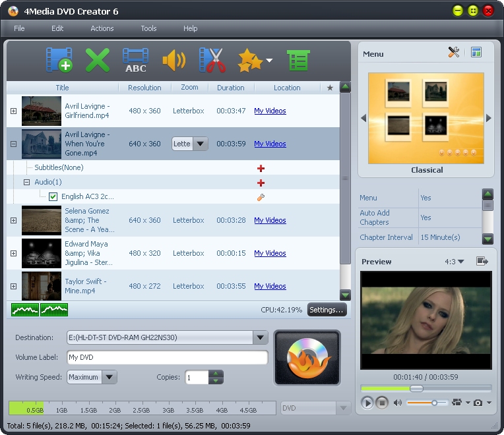
Task: Click the second green CPU graph icon
Action: coord(54,310)
